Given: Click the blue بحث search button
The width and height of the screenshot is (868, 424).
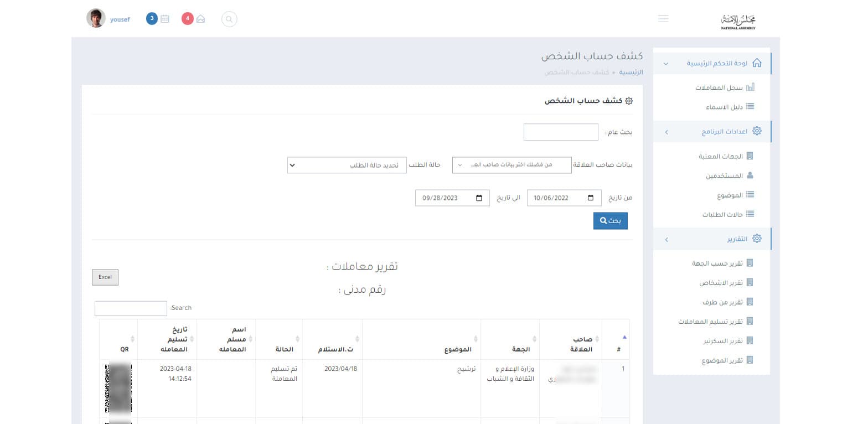Looking at the screenshot, I should click(610, 221).
